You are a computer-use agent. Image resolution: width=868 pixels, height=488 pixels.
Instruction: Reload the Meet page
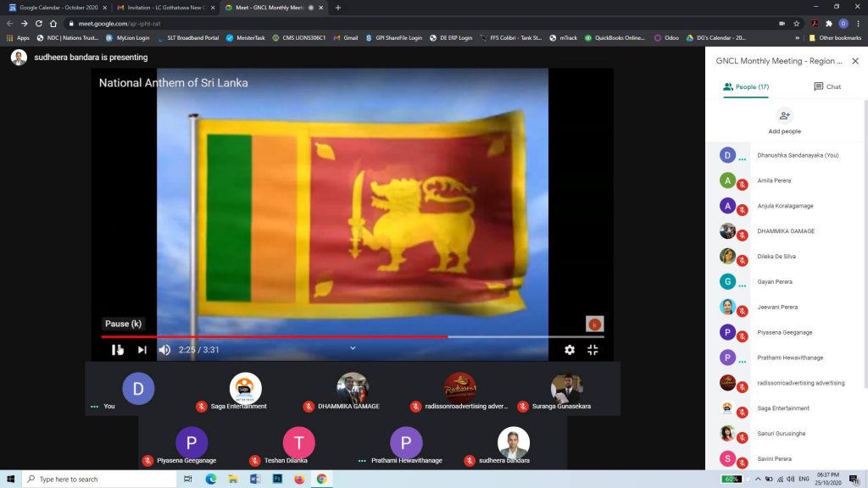(x=39, y=24)
